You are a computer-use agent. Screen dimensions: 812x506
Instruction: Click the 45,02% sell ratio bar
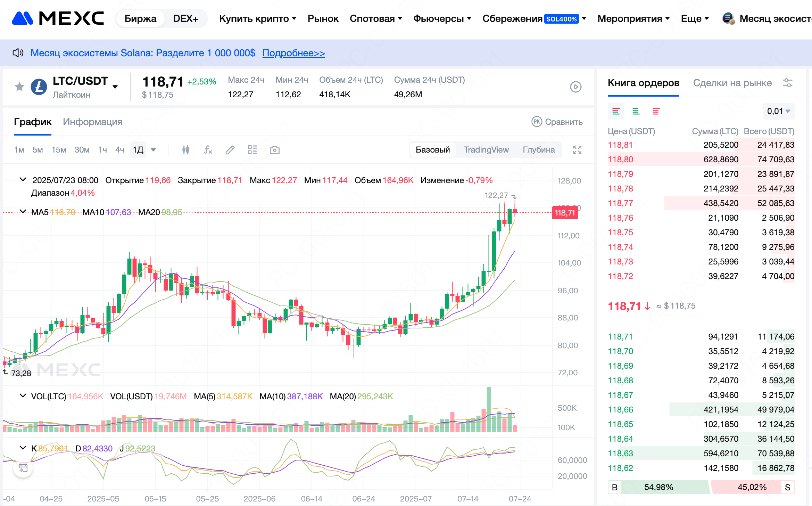coord(752,487)
